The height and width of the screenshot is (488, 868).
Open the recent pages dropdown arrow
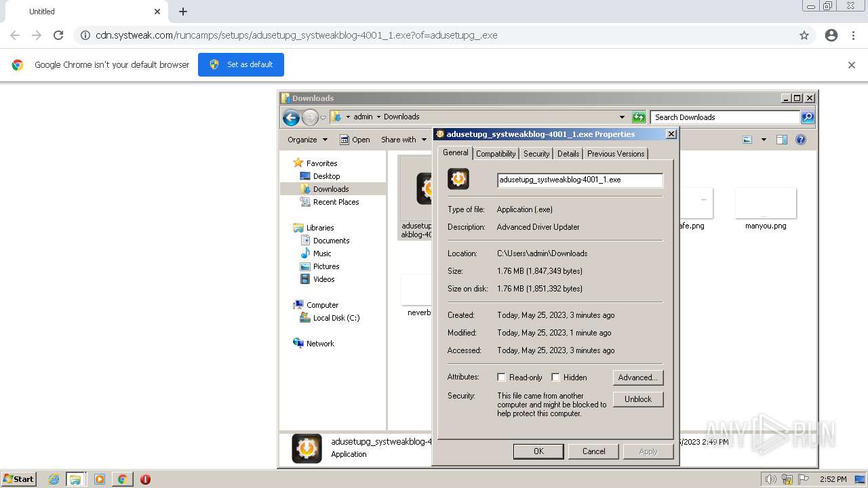coord(323,117)
